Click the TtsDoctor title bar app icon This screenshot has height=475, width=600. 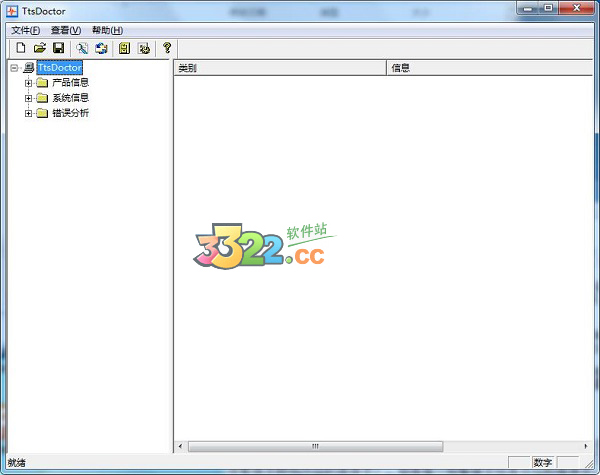(x=12, y=11)
